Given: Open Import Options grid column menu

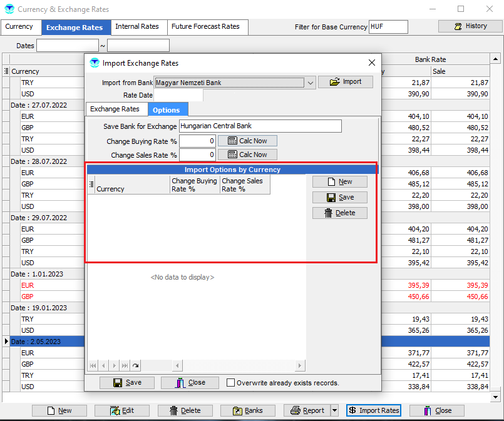Looking at the screenshot, I should pyautogui.click(x=91, y=185).
